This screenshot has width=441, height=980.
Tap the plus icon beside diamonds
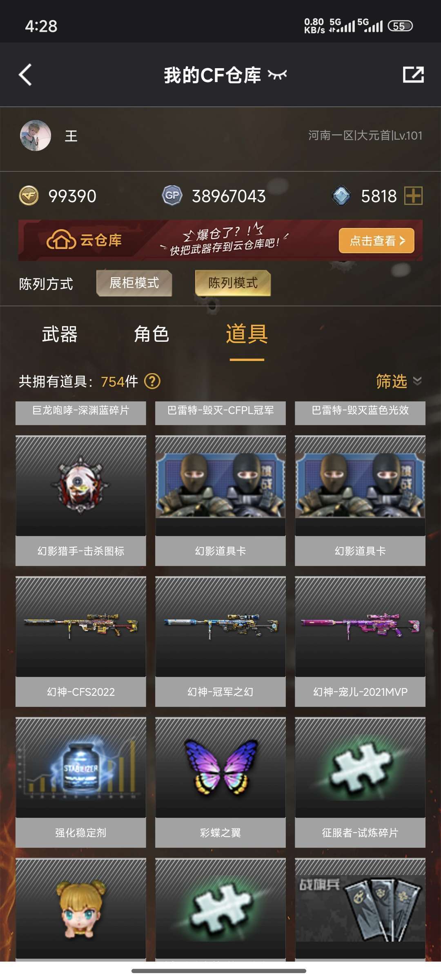click(413, 196)
